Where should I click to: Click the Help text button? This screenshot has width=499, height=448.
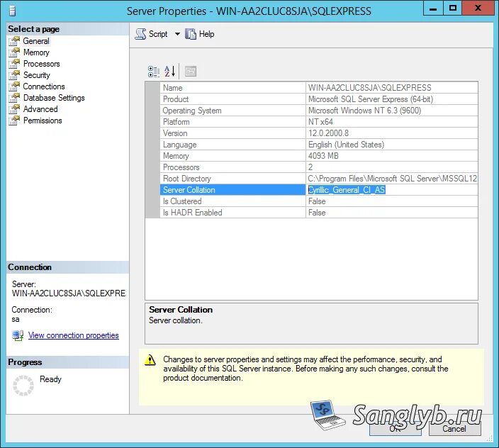click(x=206, y=34)
